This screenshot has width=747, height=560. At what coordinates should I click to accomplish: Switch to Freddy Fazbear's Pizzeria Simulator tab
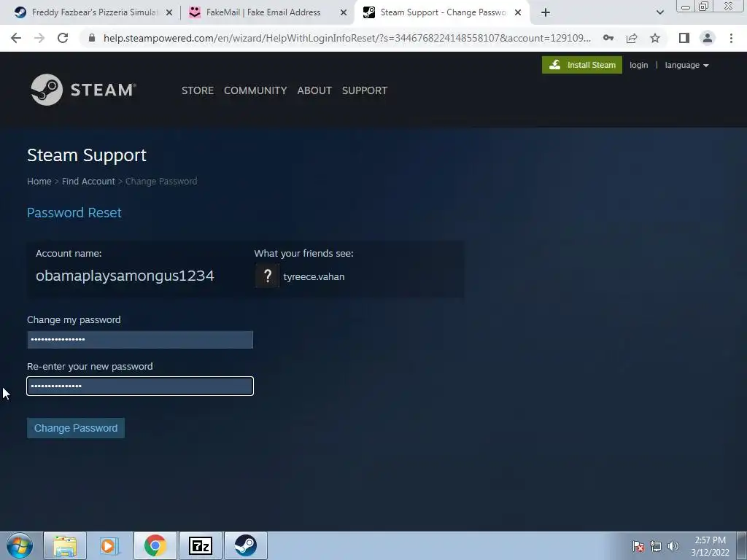click(x=94, y=12)
